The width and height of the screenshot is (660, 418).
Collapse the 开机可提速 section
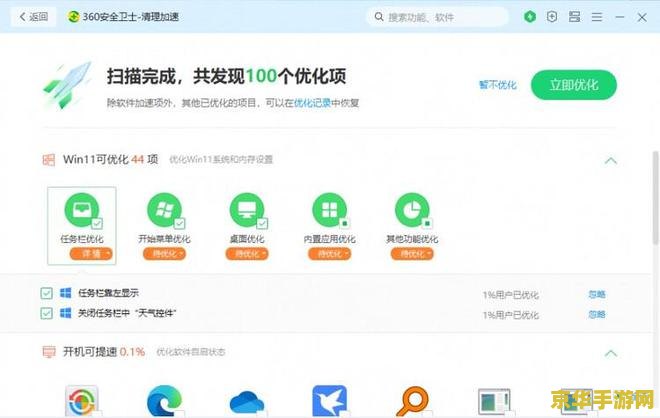tap(611, 353)
